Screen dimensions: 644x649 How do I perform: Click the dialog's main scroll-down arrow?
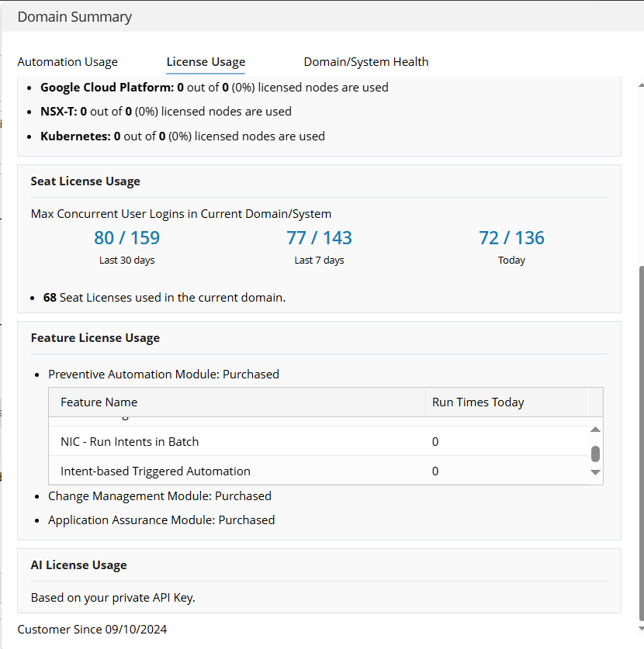[x=640, y=628]
